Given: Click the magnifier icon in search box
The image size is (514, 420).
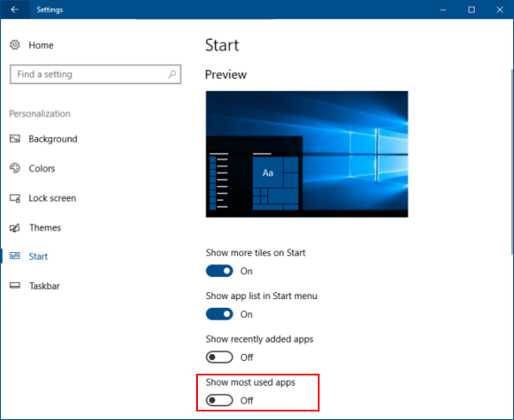Looking at the screenshot, I should tap(172, 74).
